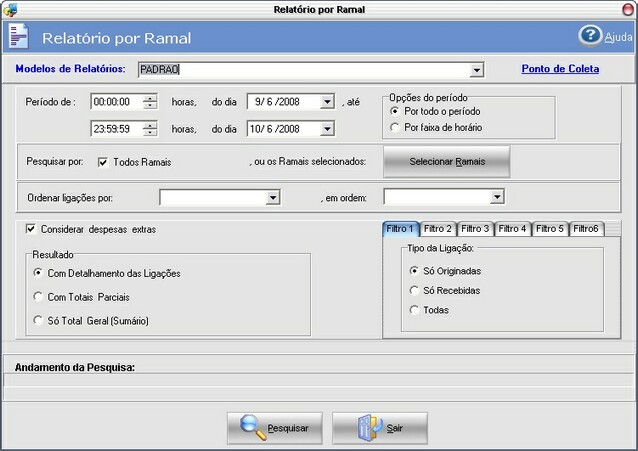This screenshot has width=638, height=451.
Task: Switch to Filtro 4 tab
Action: [x=512, y=229]
